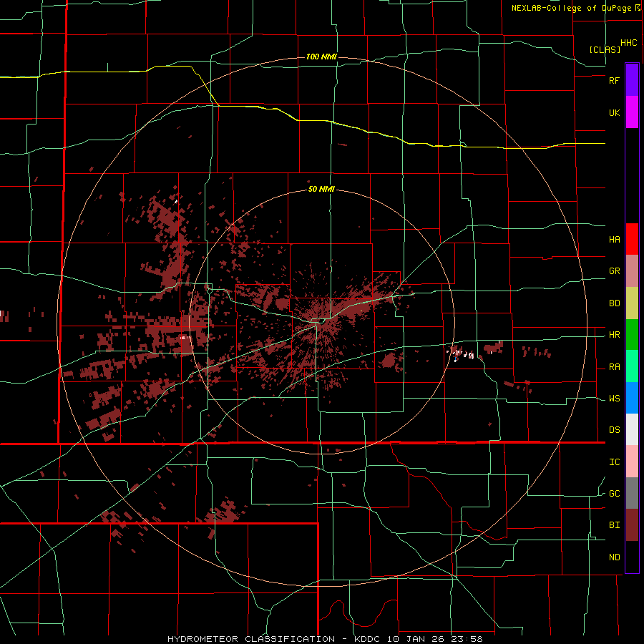
Task: Click the HYDROMETEOR CLASSIFICATION title text
Action: pyautogui.click(x=251, y=639)
